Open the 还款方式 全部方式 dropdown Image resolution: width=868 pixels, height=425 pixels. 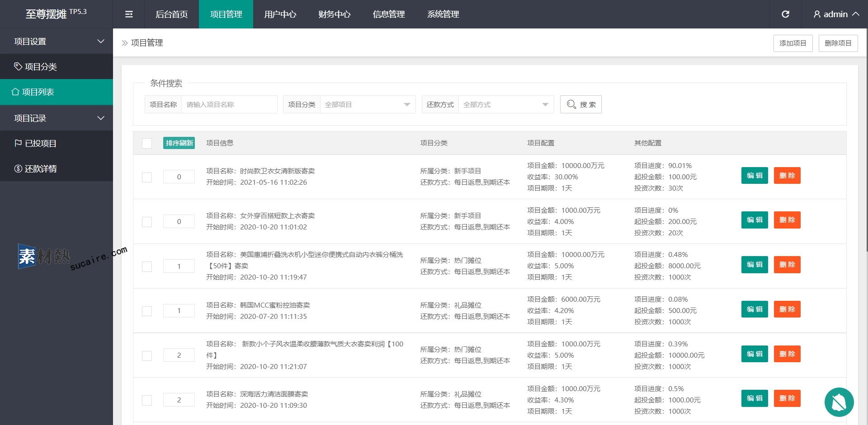pos(506,104)
